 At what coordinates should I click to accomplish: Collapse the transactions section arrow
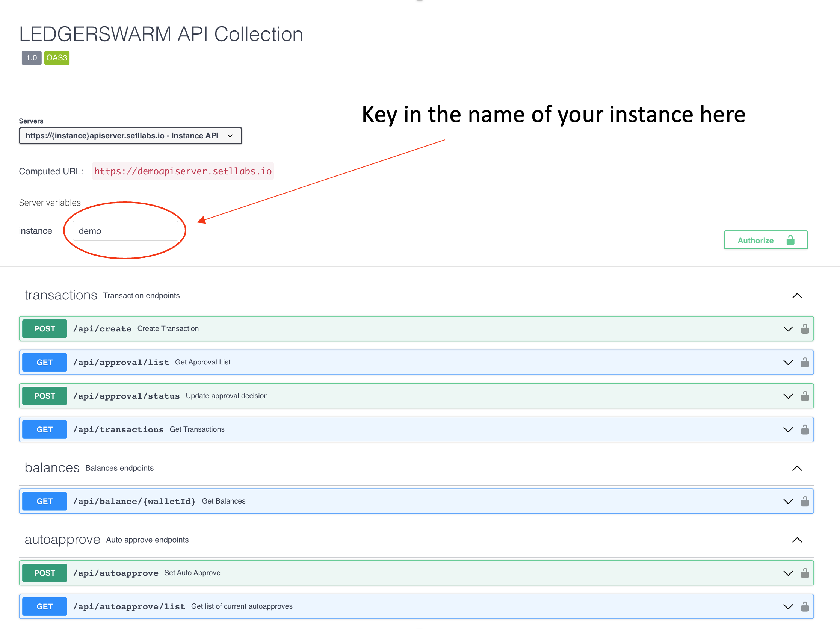797,295
